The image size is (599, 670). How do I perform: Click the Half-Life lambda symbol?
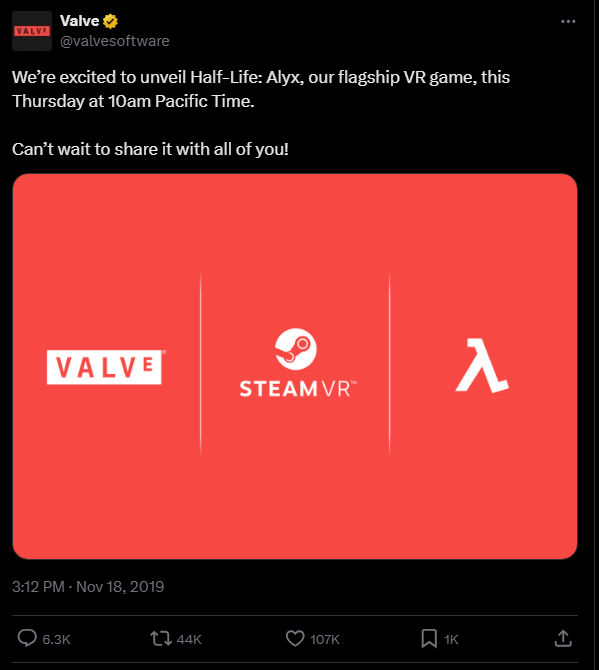(482, 365)
